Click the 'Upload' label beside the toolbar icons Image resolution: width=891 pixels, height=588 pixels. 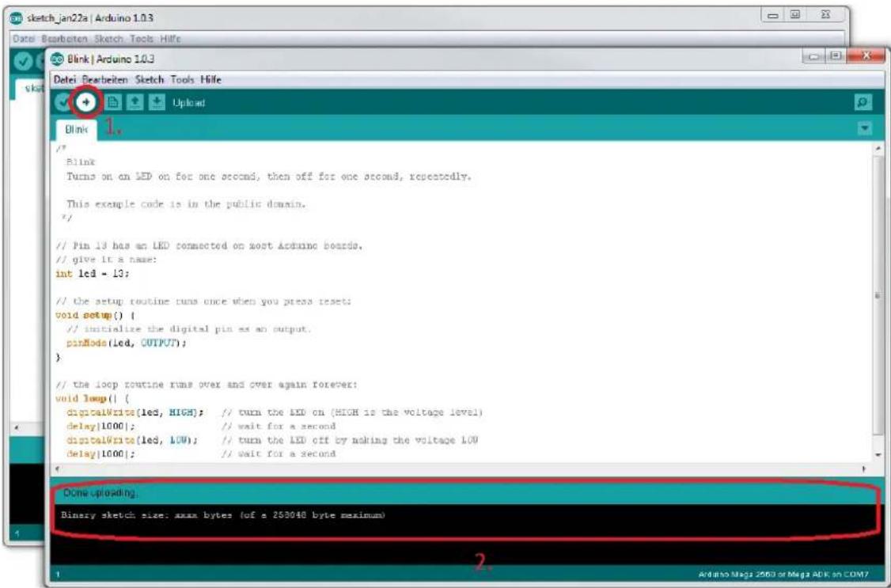pos(188,103)
